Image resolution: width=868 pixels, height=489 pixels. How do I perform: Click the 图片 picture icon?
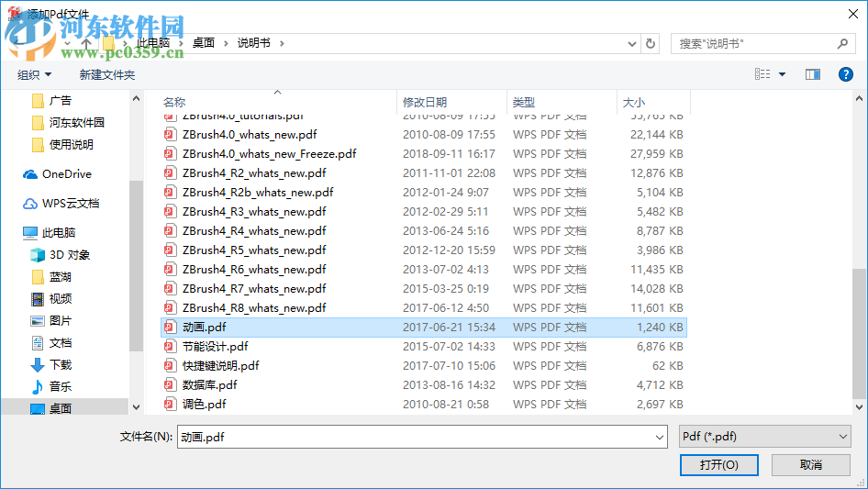click(38, 321)
